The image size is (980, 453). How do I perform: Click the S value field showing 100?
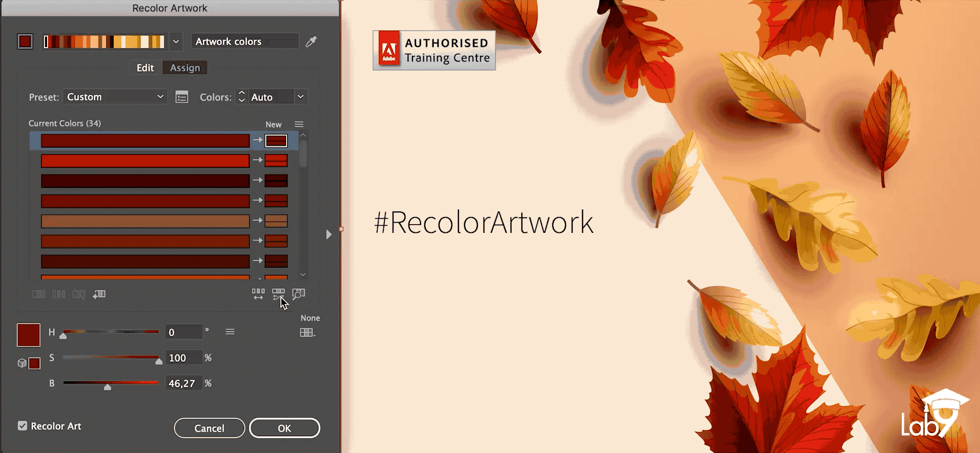[x=184, y=358]
